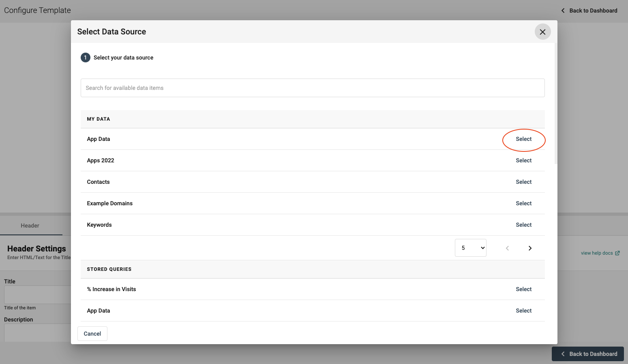Click the bottom Back to Dashboard button
Screen dimensions: 628x364
point(587,354)
